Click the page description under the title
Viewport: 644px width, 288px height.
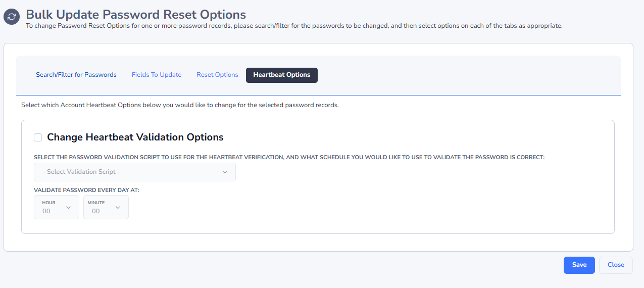coord(293,25)
